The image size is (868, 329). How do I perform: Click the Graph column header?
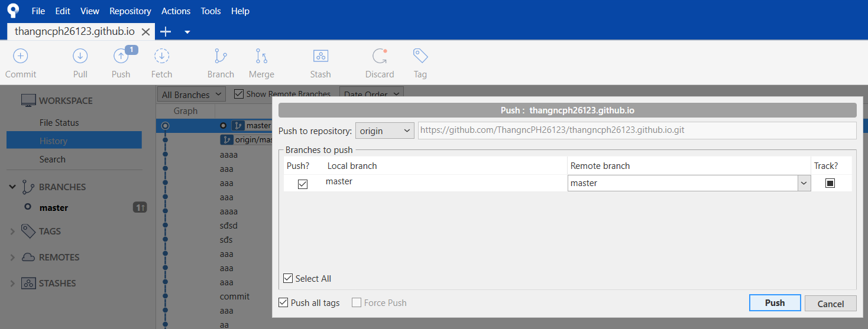point(186,111)
